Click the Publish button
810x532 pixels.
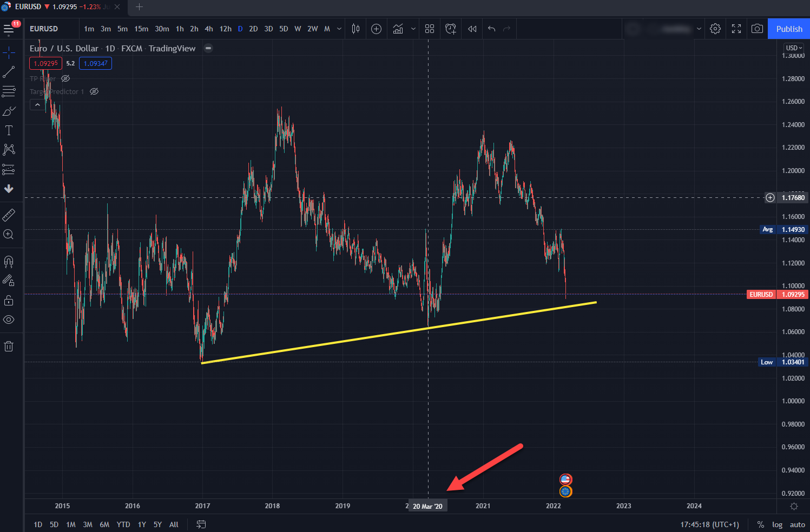(x=789, y=29)
